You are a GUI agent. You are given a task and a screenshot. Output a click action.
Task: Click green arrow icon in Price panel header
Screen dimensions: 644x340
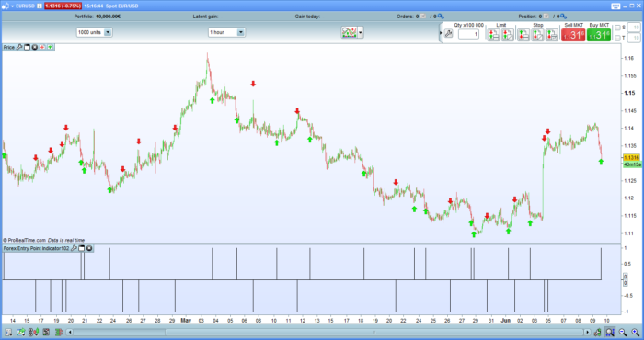pyautogui.click(x=50, y=47)
